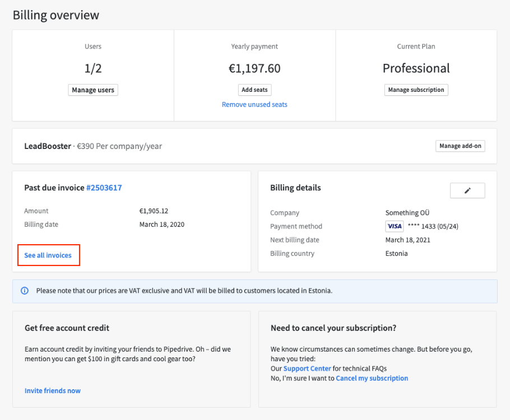Click the Something OÜ company name
This screenshot has height=420, width=510.
coord(407,213)
